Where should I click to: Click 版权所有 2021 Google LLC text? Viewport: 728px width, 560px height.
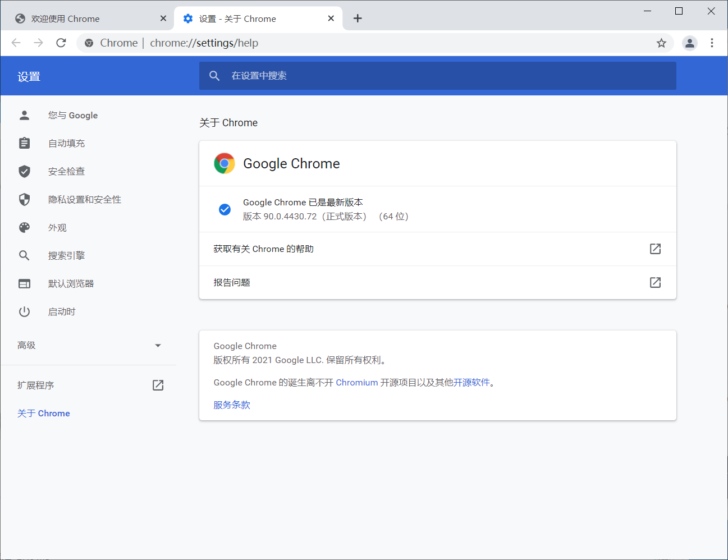pos(300,360)
